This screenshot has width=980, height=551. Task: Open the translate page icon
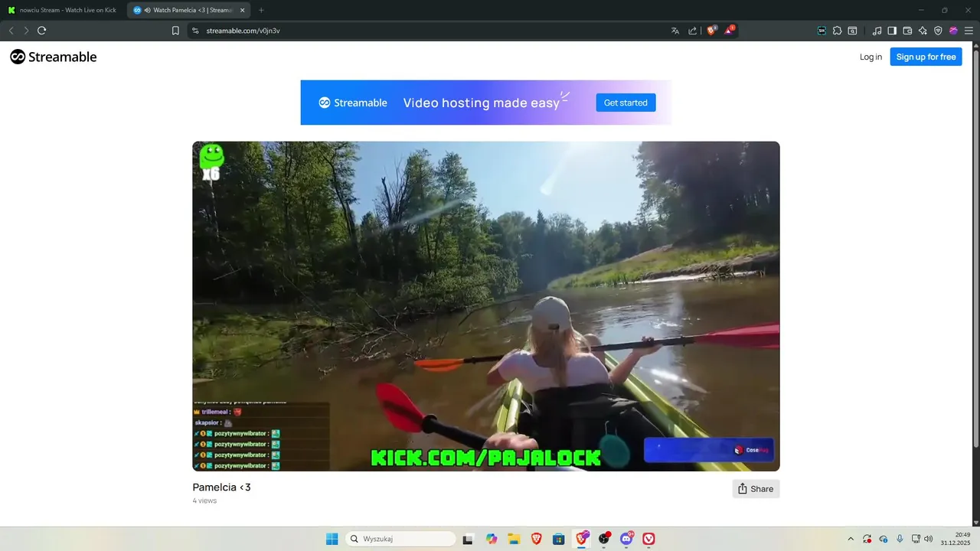675,31
